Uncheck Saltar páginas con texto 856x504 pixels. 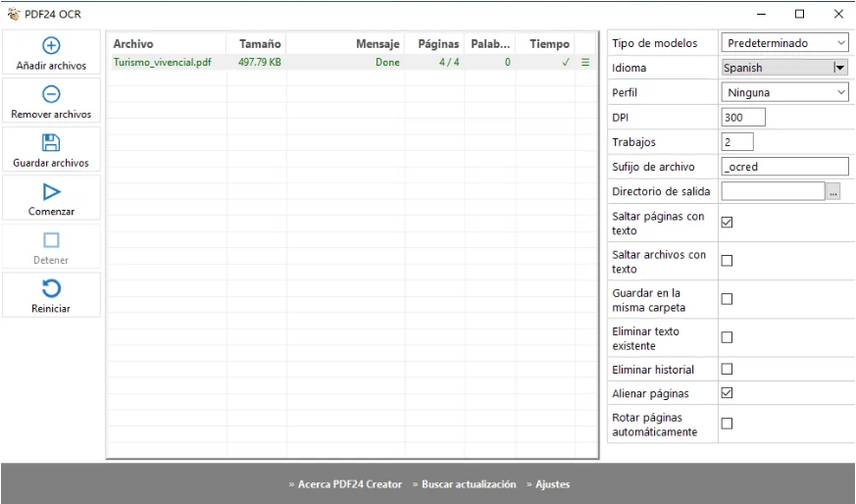(x=727, y=223)
